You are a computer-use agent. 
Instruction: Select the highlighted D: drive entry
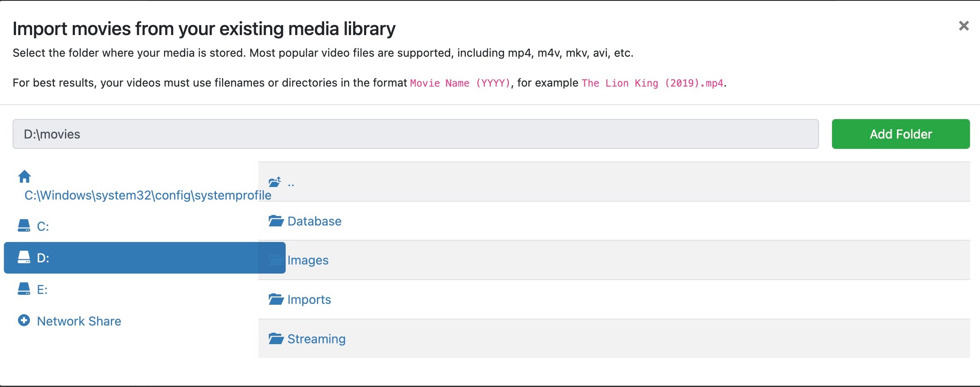click(x=130, y=258)
